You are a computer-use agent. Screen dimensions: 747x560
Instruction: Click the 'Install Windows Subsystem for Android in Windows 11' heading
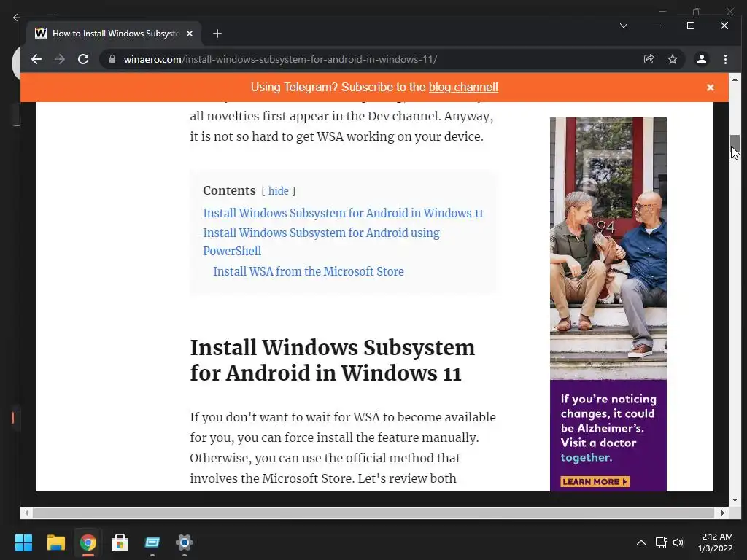point(332,360)
